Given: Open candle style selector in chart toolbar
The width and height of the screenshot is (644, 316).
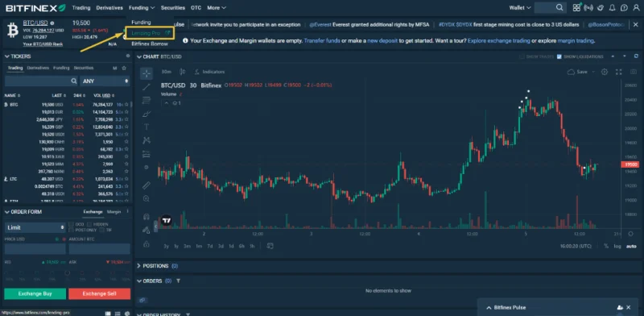Looking at the screenshot, I should 183,72.
